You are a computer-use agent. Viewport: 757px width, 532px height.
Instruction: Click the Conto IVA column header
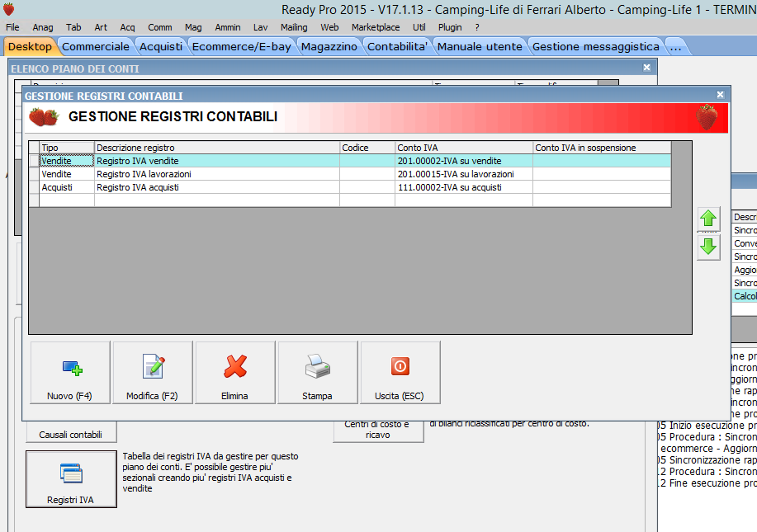(463, 148)
